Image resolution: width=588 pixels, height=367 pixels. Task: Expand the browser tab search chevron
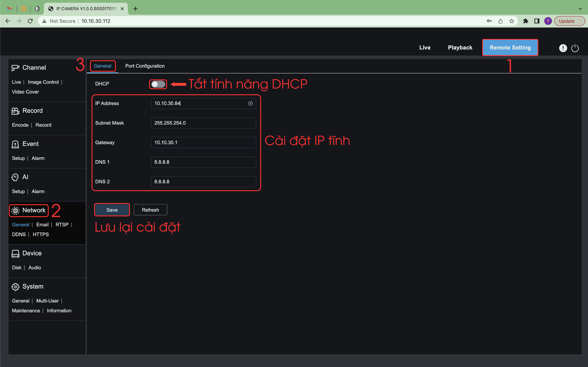point(580,9)
